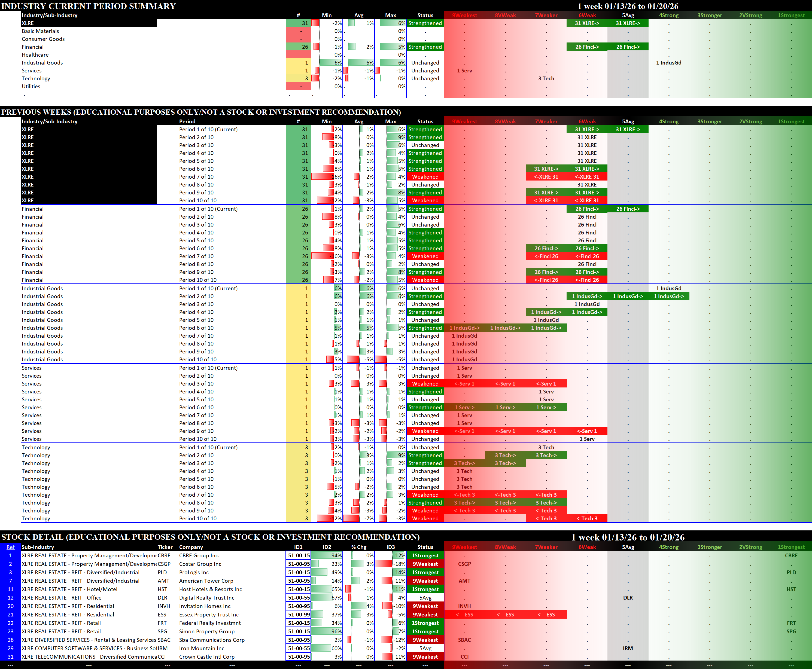
Task: Select the Iron Mountain Inc company cell
Action: 202,648
